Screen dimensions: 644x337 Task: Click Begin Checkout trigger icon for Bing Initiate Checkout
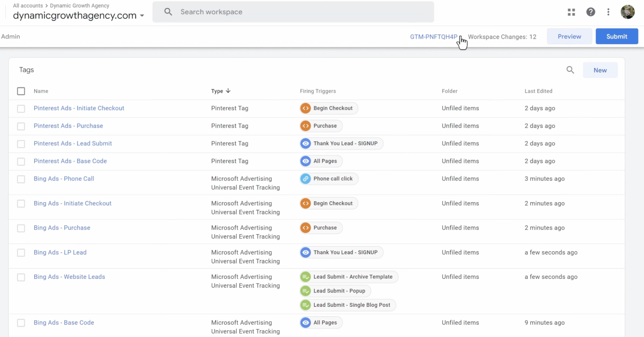click(x=305, y=203)
